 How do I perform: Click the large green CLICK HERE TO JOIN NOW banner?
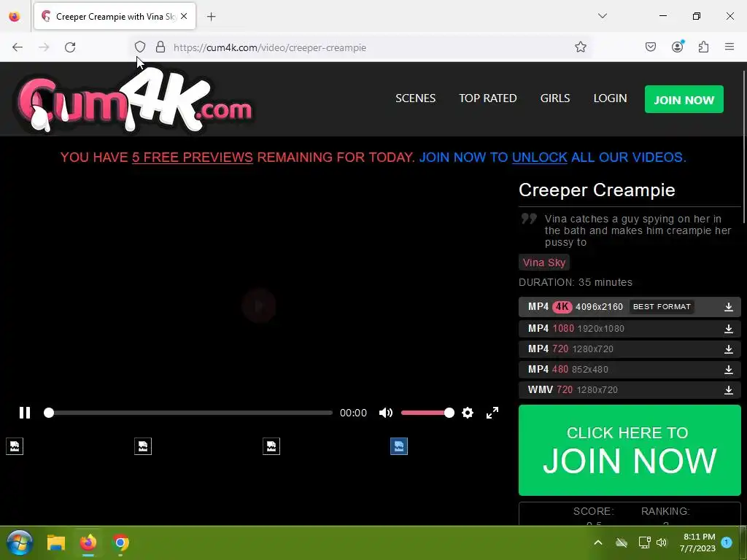[630, 450]
